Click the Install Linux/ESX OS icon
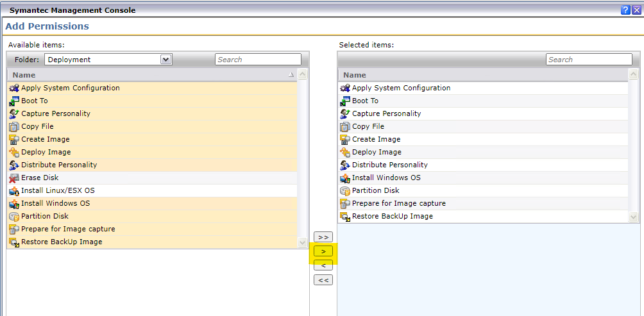Viewport: 644px width, 316px height. pos(14,190)
